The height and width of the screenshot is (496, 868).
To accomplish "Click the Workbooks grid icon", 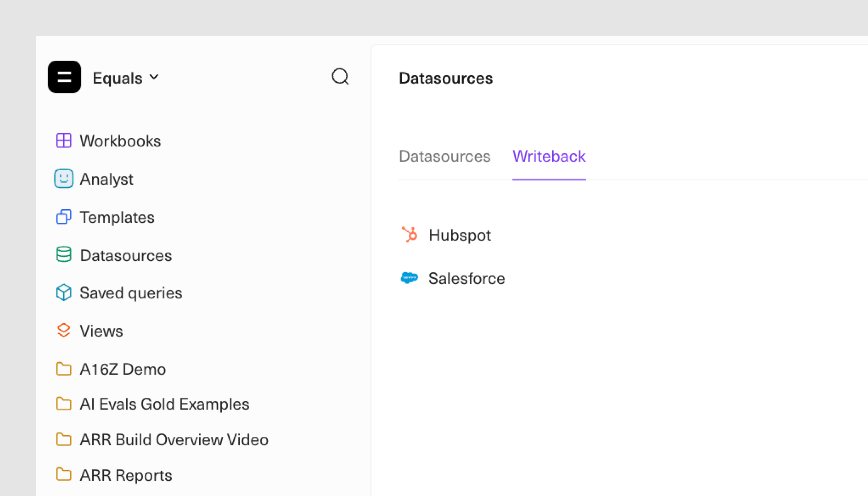I will click(64, 141).
